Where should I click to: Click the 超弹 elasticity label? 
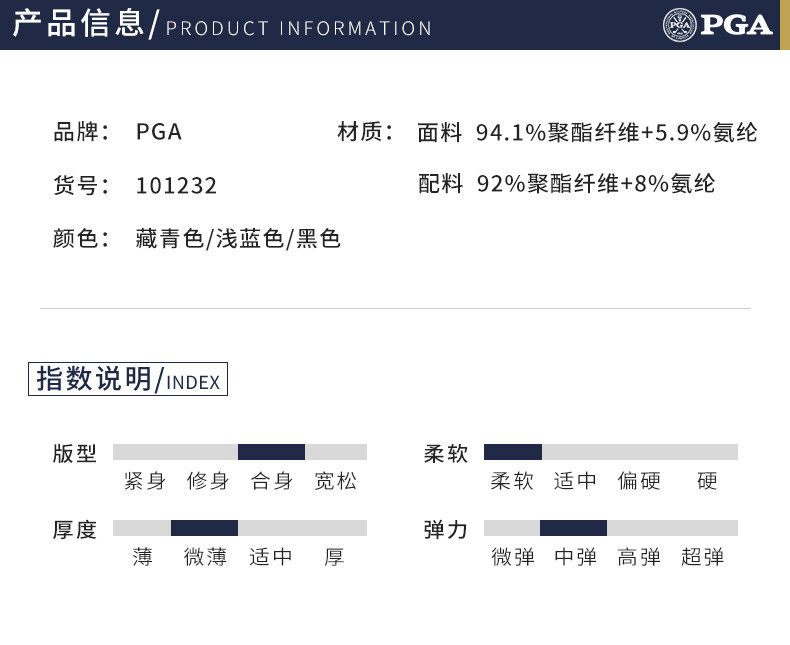702,557
